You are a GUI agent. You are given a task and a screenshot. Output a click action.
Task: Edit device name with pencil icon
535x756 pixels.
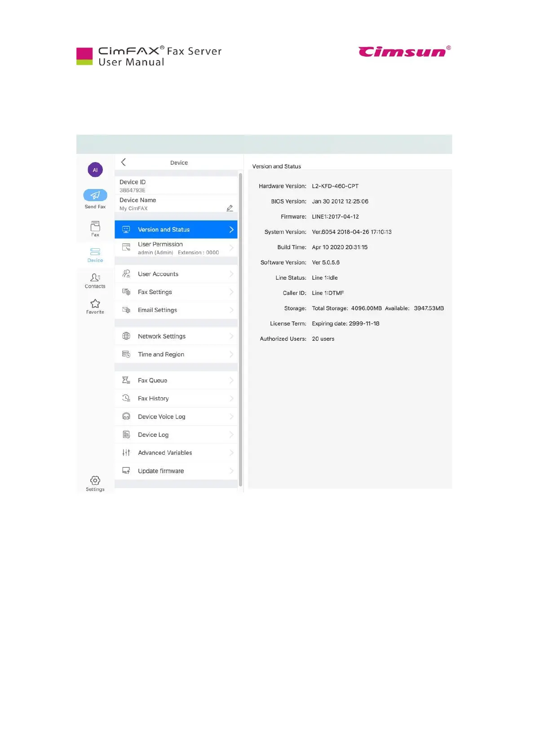[x=230, y=208]
